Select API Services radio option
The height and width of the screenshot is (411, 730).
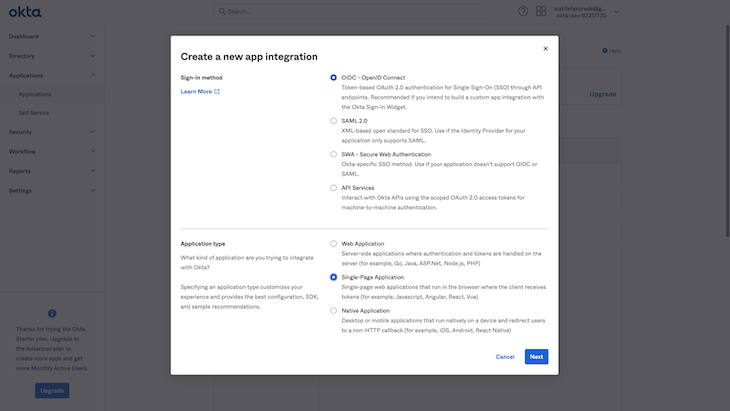[333, 188]
